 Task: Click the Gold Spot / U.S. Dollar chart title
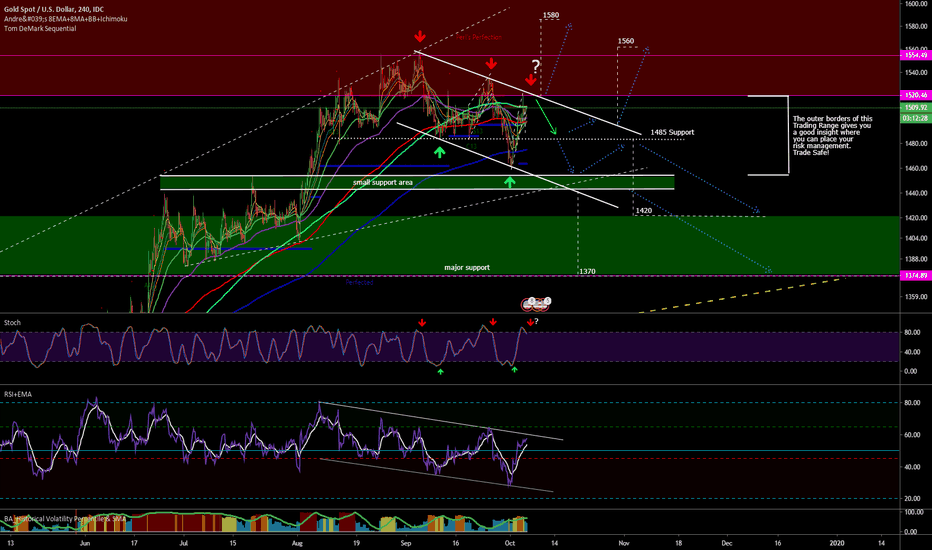pyautogui.click(x=53, y=10)
